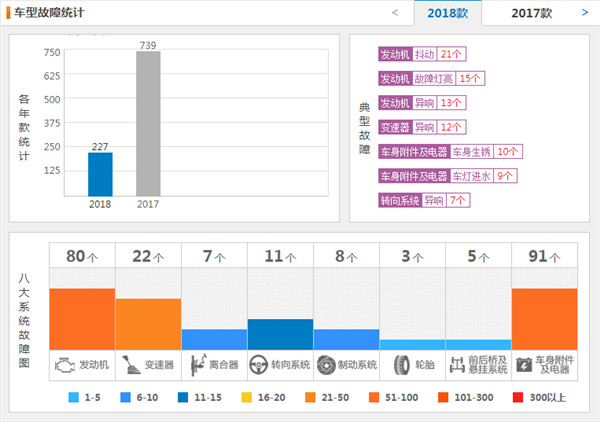Screen dimensions: 600x422
Task: Click the 前后桥及悬挂系统 bar showing 5个
Action: click(478, 345)
